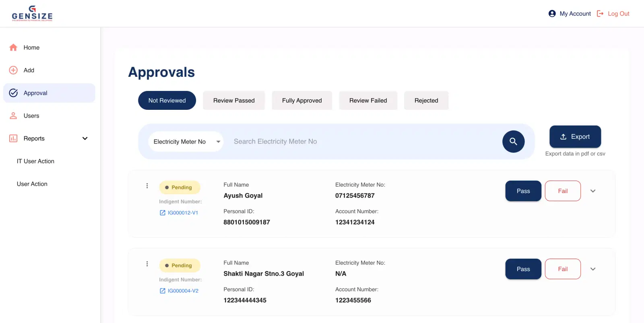Click name 'Shakti Nagar Stno.3 Goyal'
644x323 pixels.
point(264,274)
